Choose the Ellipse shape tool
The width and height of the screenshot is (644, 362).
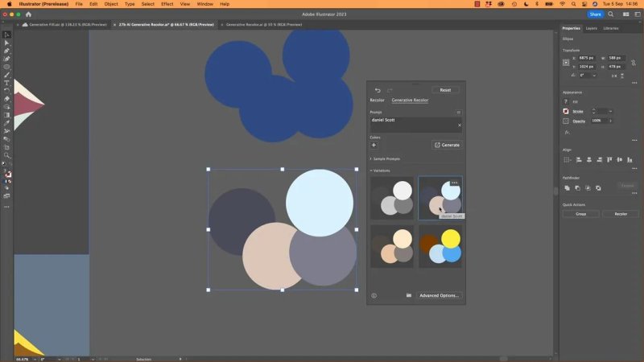pyautogui.click(x=6, y=67)
